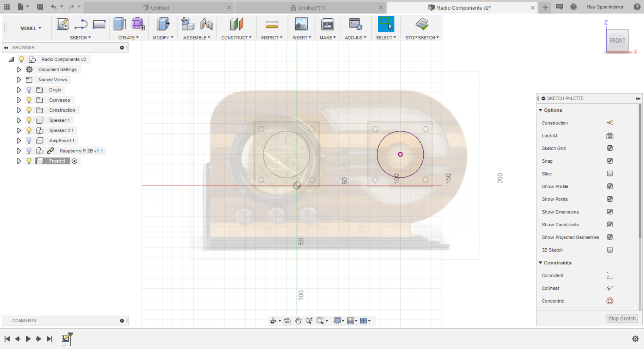The image size is (644, 349).
Task: Switch to the first Untitled tab
Action: (x=159, y=8)
